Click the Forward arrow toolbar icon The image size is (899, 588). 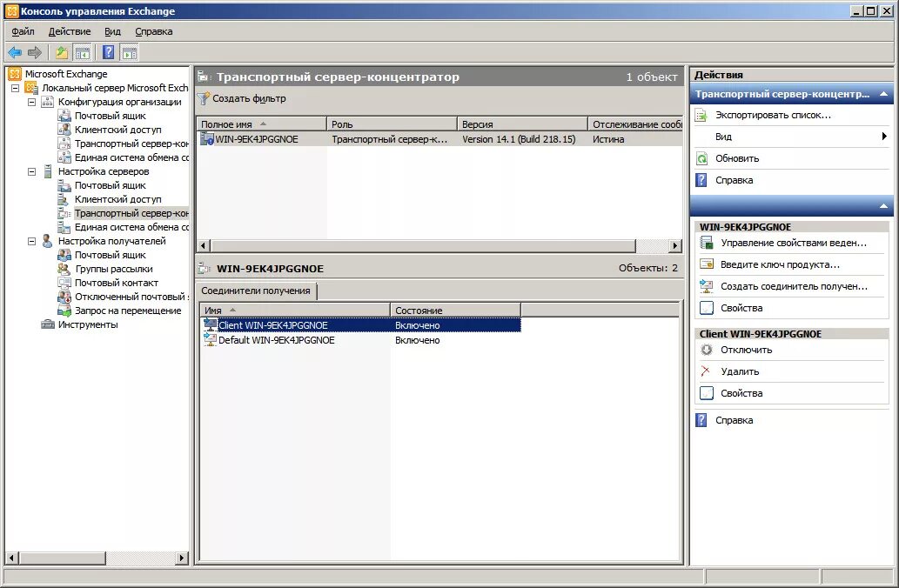point(35,53)
